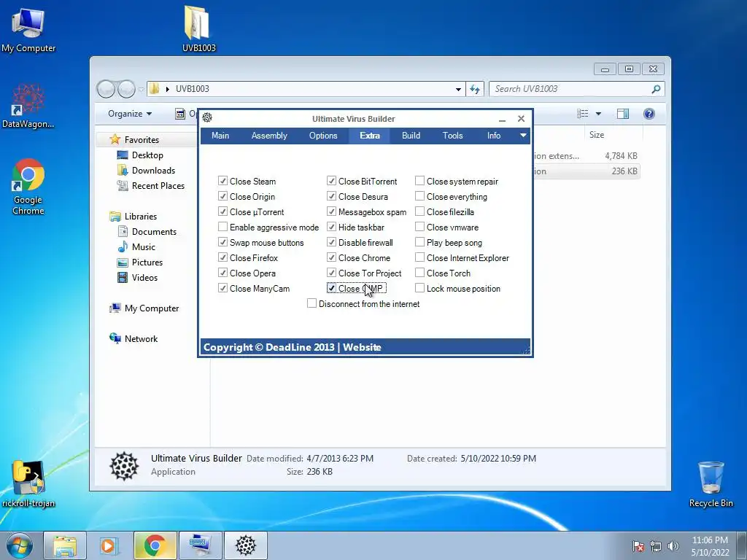Screen dimensions: 747x560
Task: Expand recent pages dropdown beside nav buttons
Action: (141, 89)
